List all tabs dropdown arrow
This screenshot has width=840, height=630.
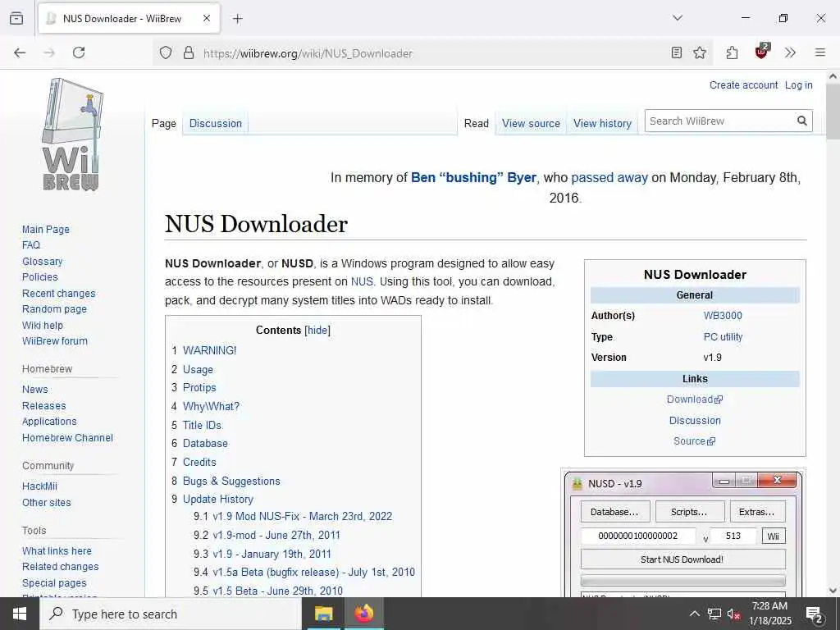[678, 18]
